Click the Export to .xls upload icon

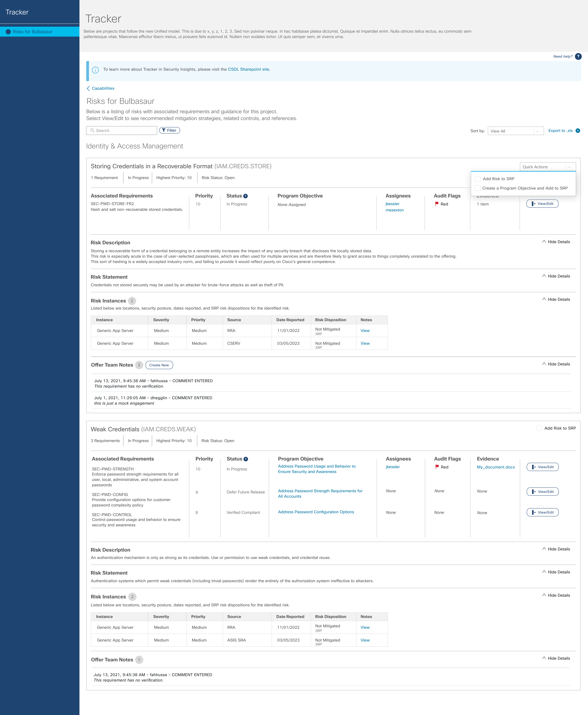tap(578, 131)
